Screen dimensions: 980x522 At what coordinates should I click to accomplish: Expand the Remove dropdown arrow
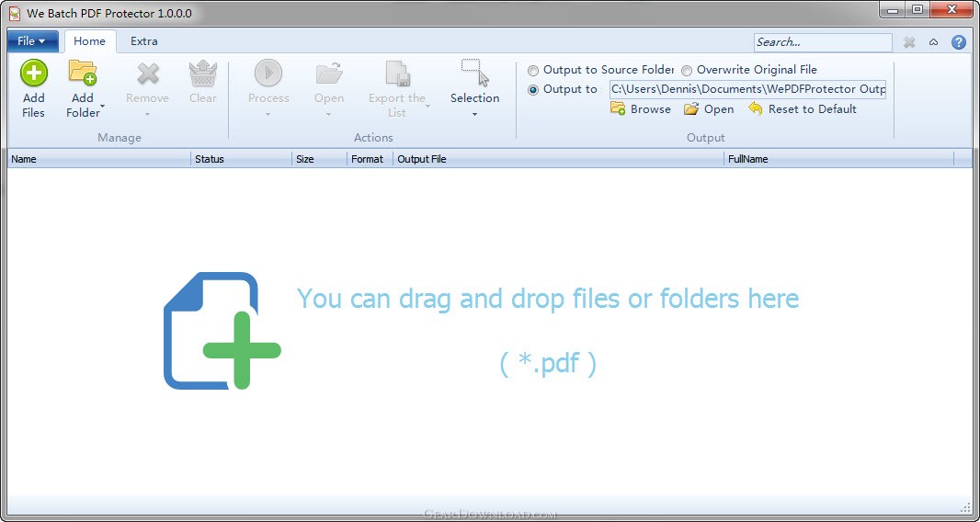click(x=147, y=114)
